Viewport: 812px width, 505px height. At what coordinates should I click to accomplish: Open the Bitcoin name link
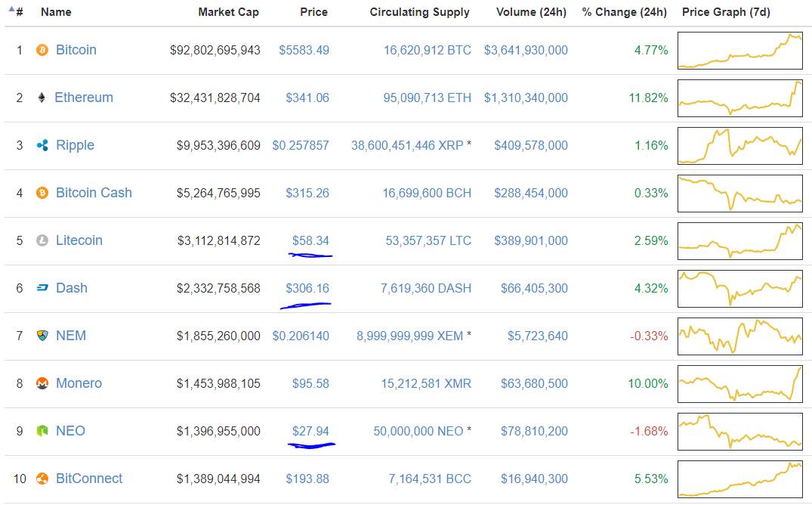pyautogui.click(x=76, y=50)
